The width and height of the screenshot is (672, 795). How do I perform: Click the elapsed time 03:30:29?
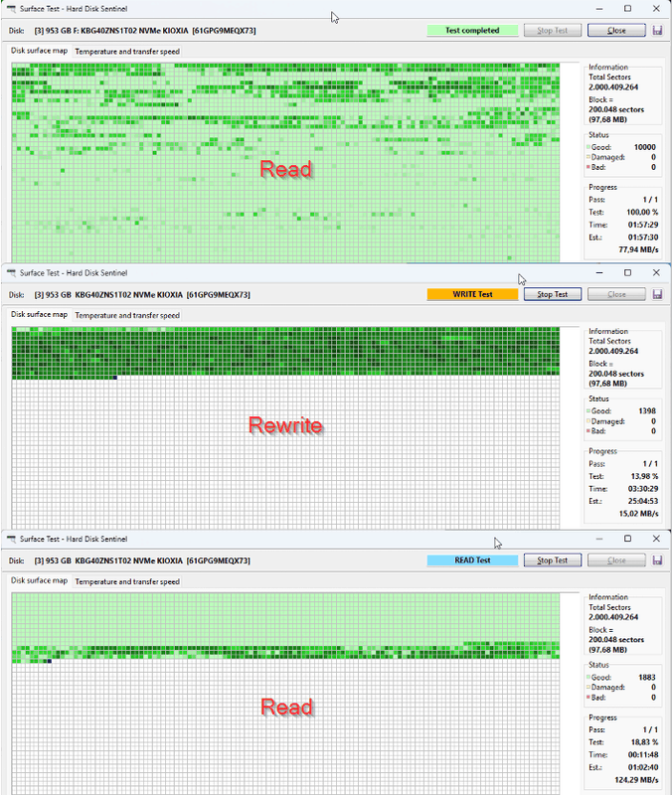click(643, 489)
